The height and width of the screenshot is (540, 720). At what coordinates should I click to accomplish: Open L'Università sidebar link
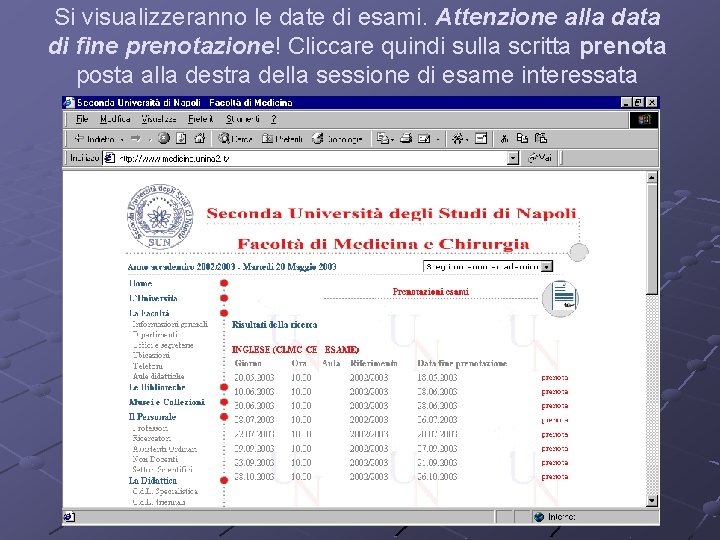[153, 298]
